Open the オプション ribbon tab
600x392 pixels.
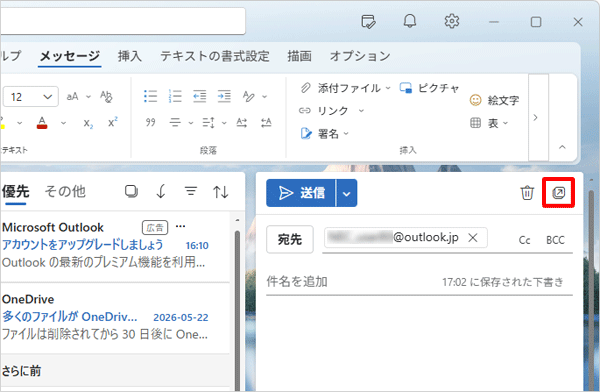(x=360, y=56)
